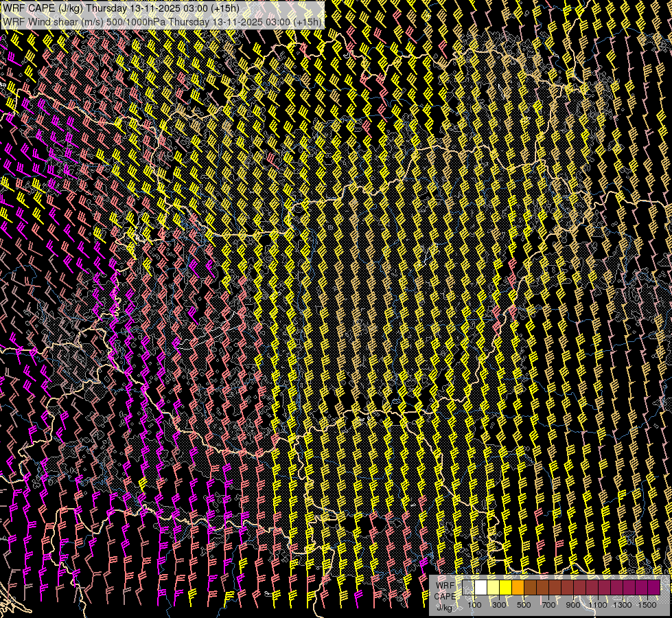Choose the orange swatch in the legend
672x618 pixels.
click(518, 587)
